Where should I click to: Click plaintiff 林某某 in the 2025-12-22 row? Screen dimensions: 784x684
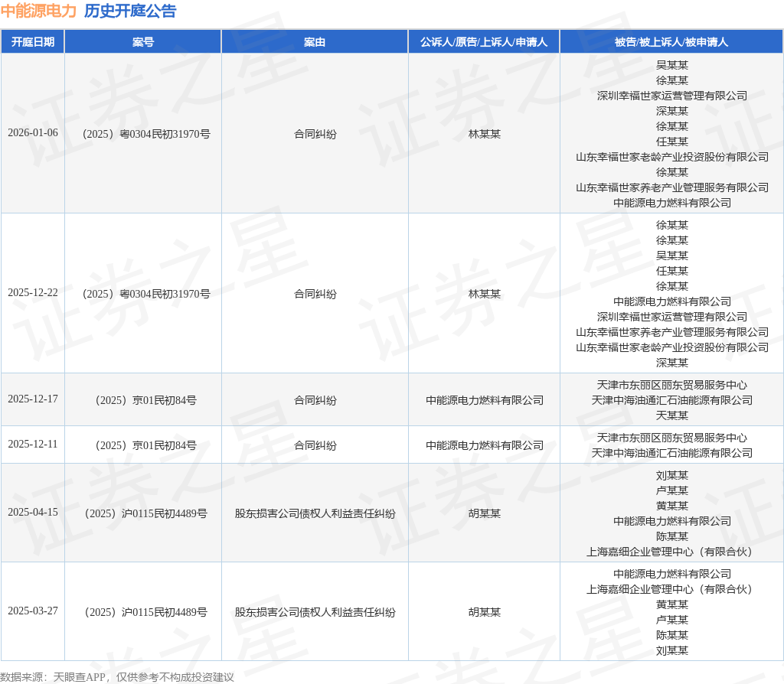point(485,294)
